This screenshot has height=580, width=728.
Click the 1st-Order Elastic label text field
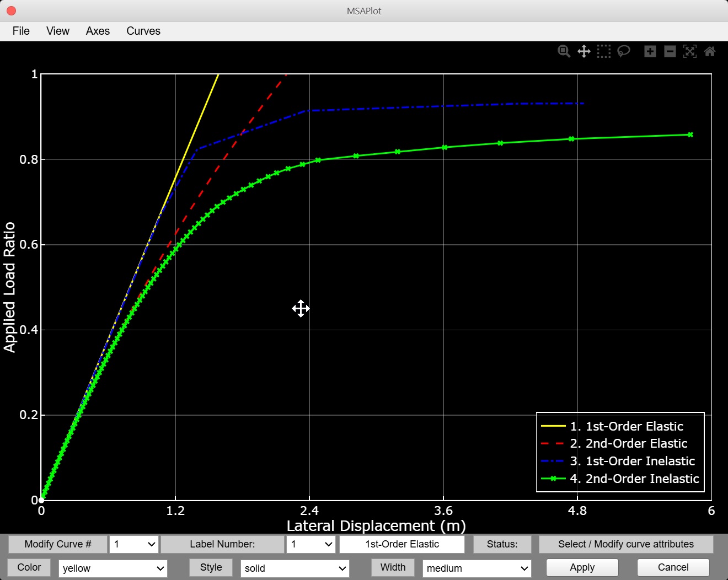click(x=402, y=544)
